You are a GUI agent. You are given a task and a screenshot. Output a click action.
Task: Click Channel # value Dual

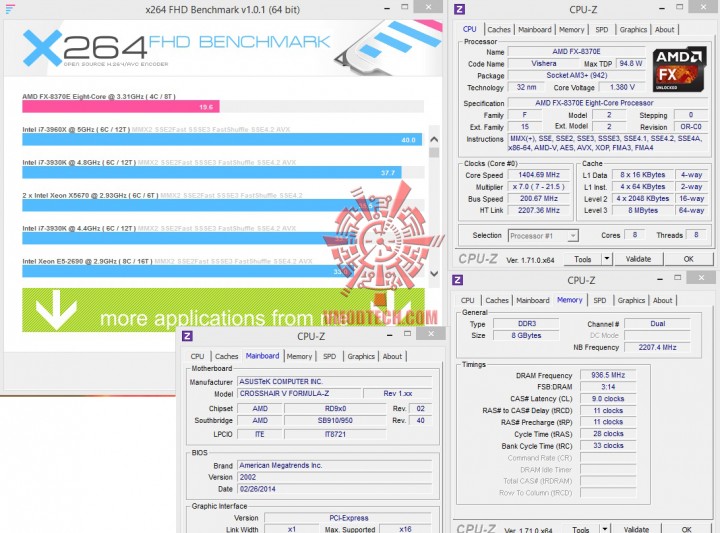[x=657, y=324]
